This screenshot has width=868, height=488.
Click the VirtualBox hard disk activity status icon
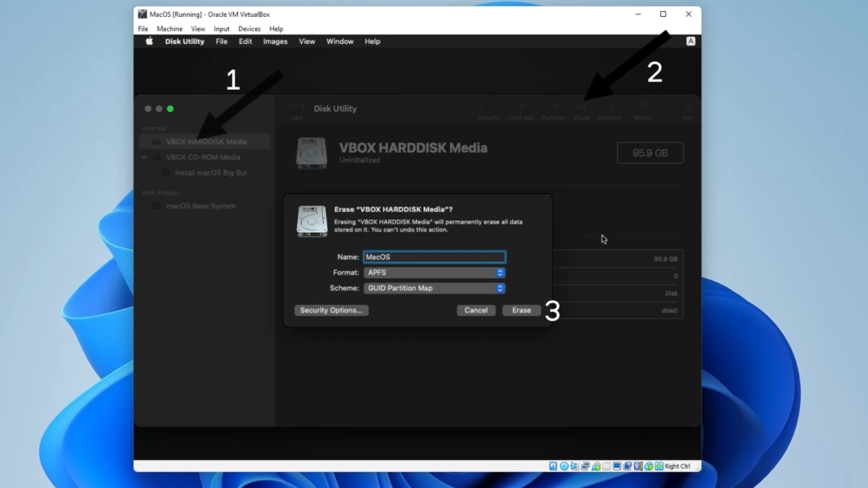pyautogui.click(x=553, y=467)
